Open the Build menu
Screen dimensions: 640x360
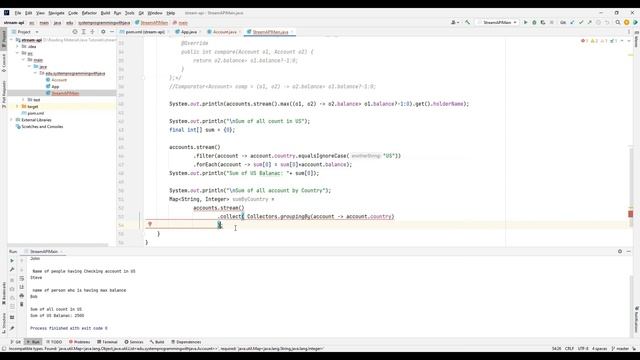(x=105, y=13)
